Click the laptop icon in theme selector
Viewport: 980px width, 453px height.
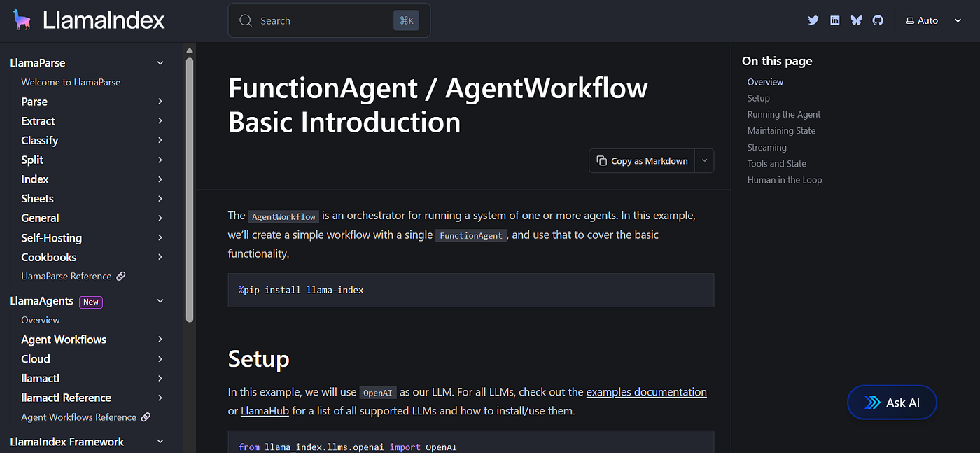click(x=910, y=20)
